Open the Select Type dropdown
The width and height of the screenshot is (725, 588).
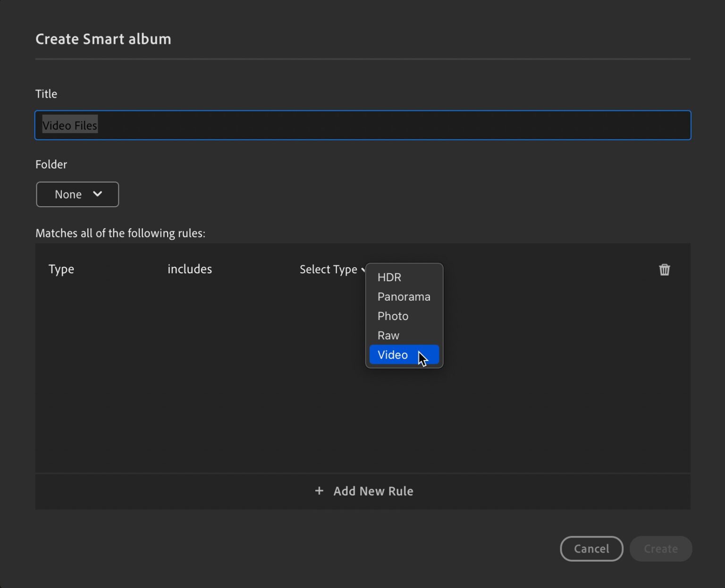coord(329,269)
